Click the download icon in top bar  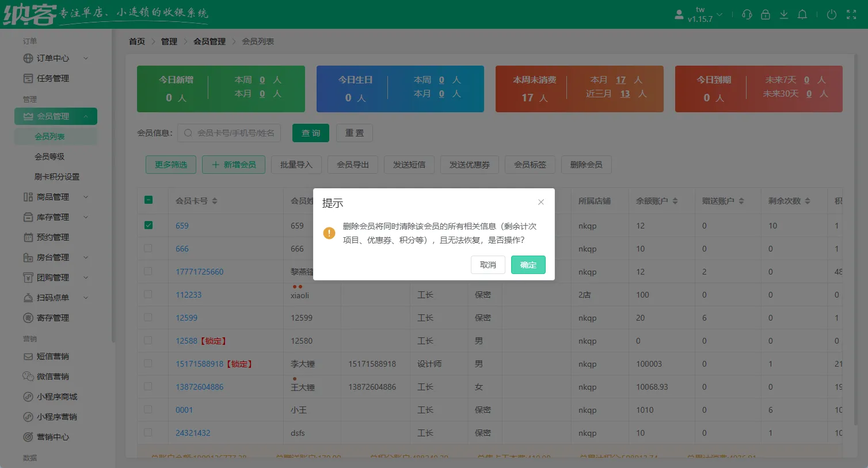(x=784, y=14)
